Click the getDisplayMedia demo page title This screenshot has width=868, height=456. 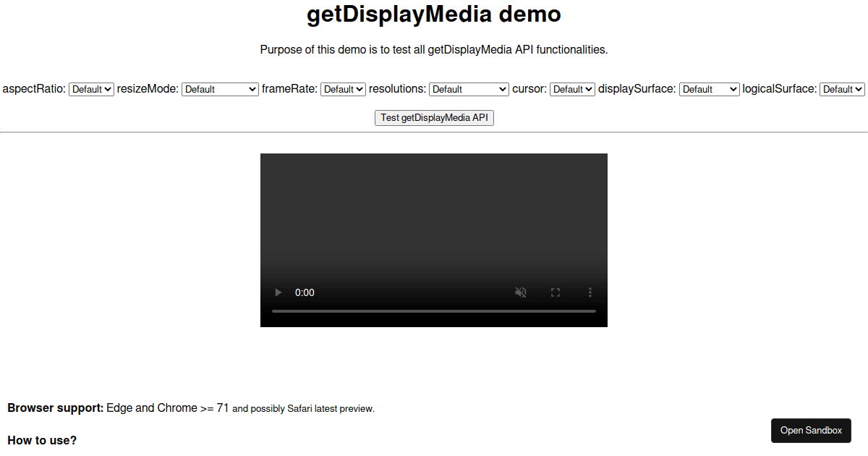pyautogui.click(x=434, y=14)
